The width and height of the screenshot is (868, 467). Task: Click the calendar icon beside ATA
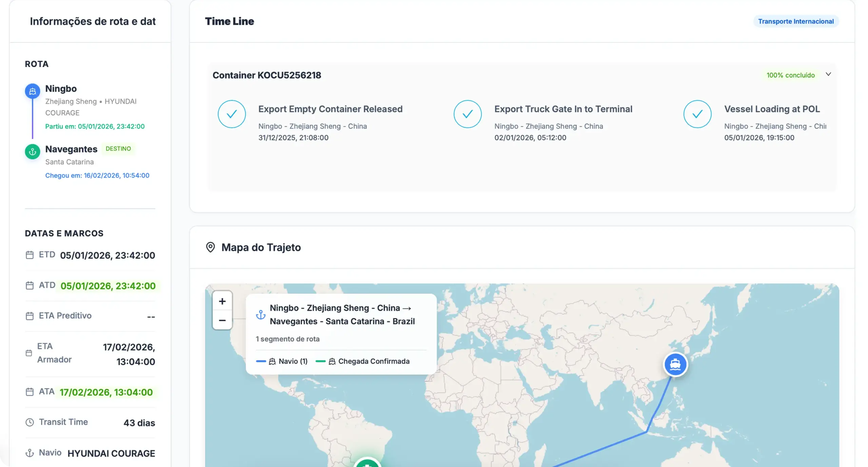coord(30,391)
